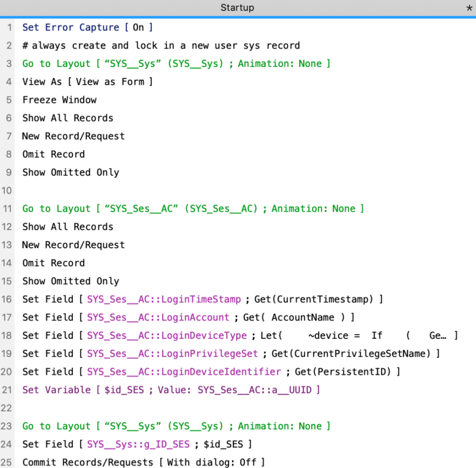Image resolution: width=476 pixels, height=468 pixels.
Task: Select Show All Records on line 6
Action: point(68,118)
